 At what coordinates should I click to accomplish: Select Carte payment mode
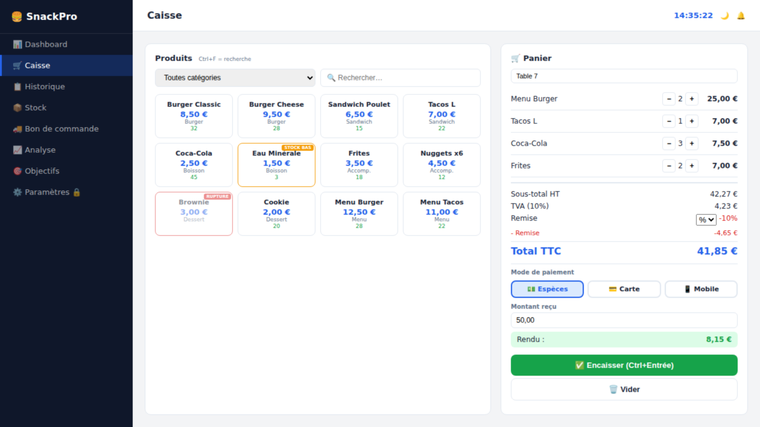(624, 289)
